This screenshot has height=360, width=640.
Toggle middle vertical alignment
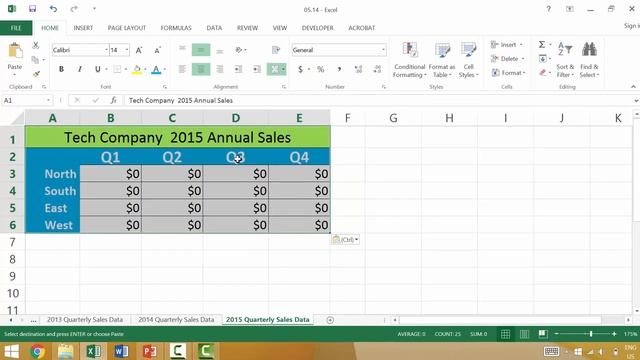(201, 50)
